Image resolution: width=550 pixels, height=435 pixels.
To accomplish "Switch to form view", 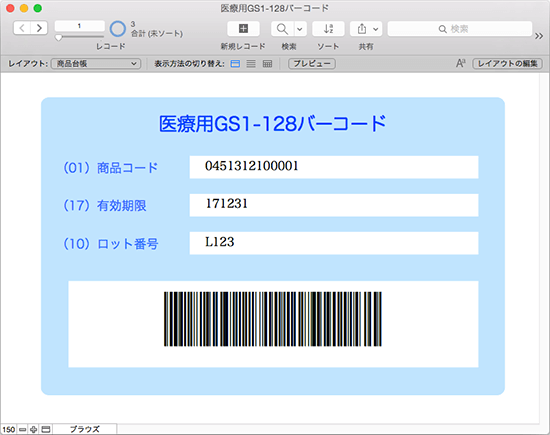I will (x=235, y=63).
